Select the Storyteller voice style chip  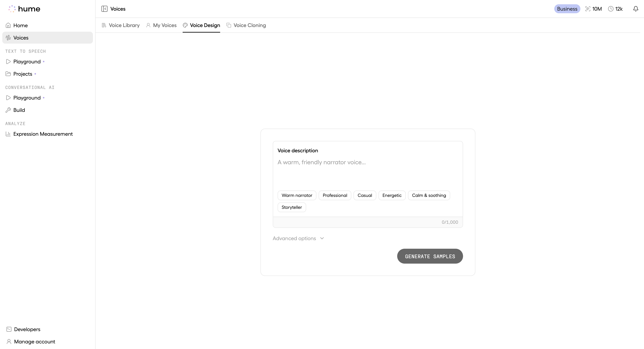pos(292,207)
